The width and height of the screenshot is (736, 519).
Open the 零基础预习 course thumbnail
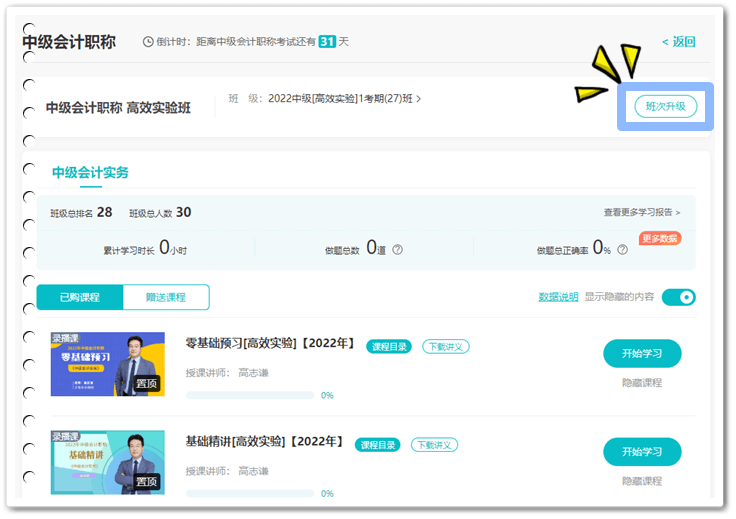(x=108, y=364)
